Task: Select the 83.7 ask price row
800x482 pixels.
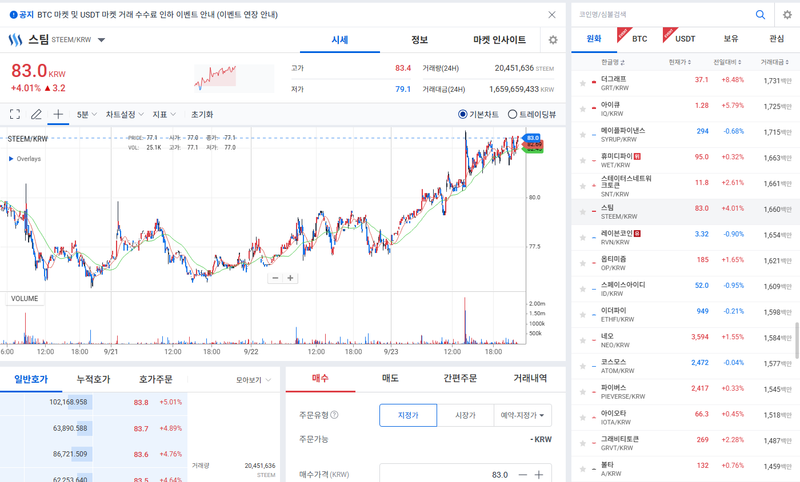Action: (x=94, y=428)
